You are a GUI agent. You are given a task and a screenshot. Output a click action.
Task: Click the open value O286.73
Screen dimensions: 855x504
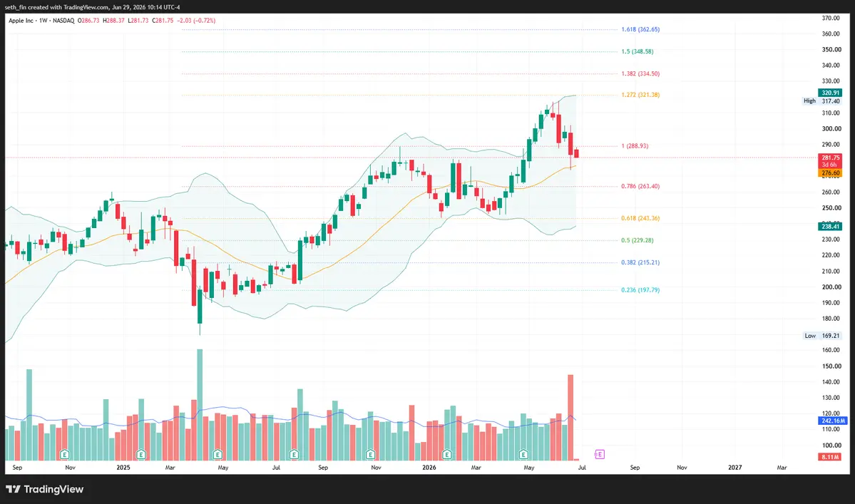88,21
